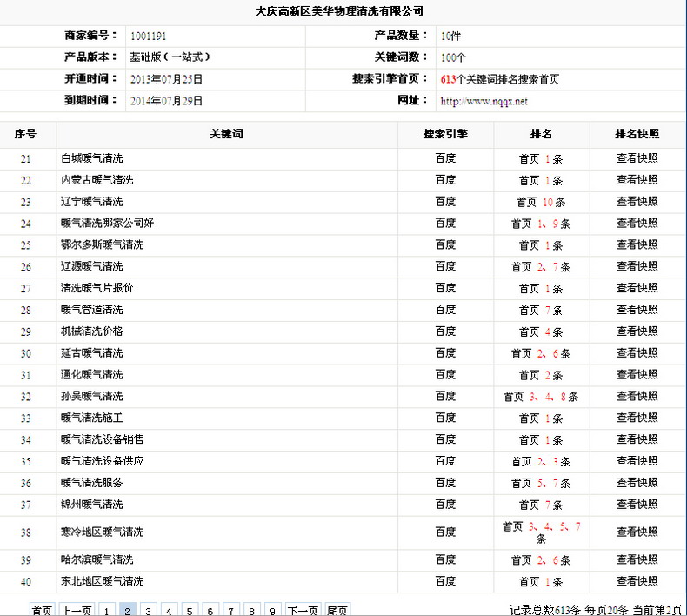687x616 pixels.
Task: Click the company title 大庆高新区美华物理清洗有限公司
Action: [x=339, y=11]
